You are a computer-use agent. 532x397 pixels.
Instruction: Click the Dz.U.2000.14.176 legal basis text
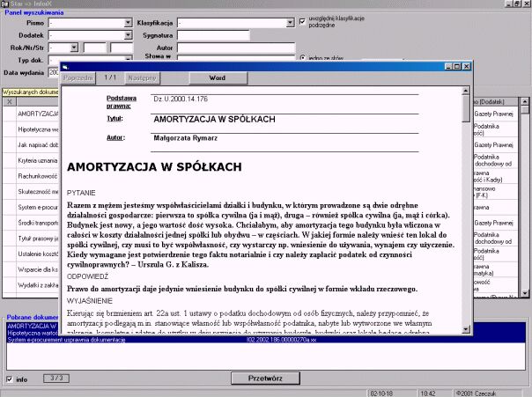tap(181, 99)
